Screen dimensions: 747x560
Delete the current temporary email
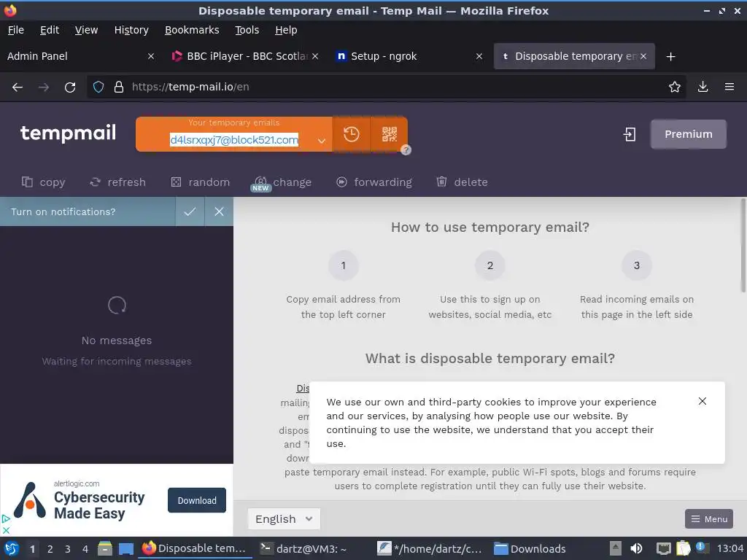coord(462,182)
